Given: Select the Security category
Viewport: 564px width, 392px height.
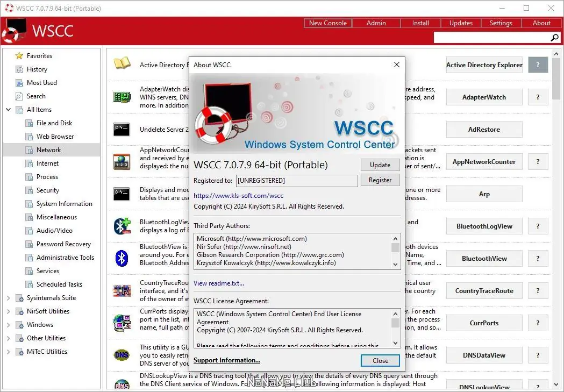Looking at the screenshot, I should tap(48, 190).
